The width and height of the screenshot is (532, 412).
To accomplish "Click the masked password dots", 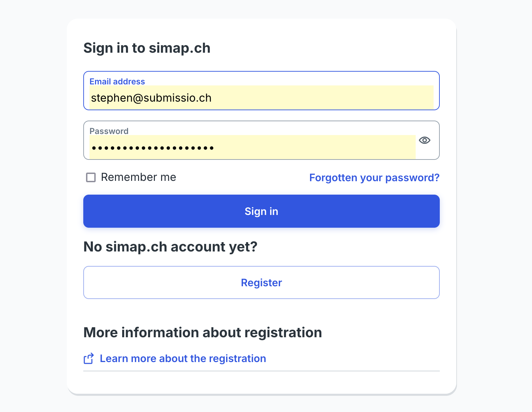I will tap(153, 148).
